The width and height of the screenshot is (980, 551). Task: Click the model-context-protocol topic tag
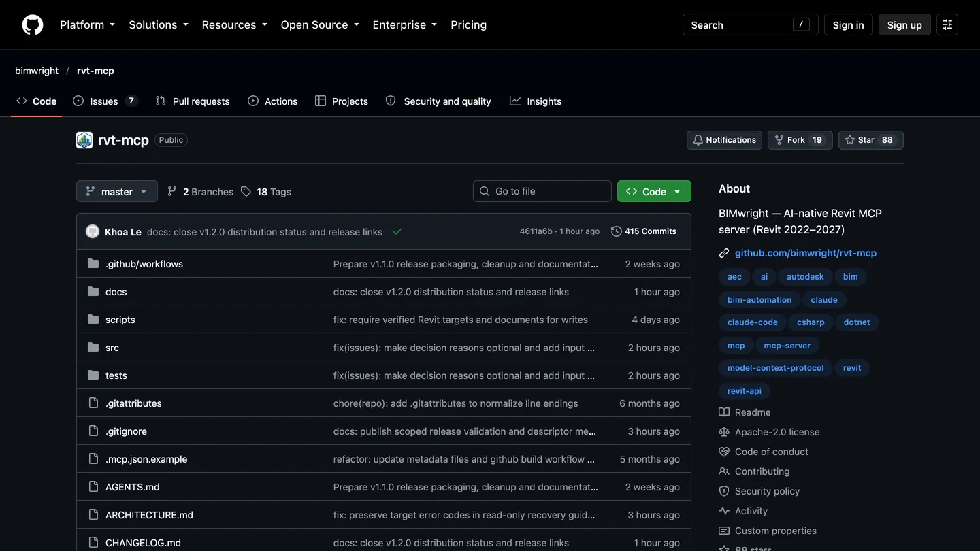[776, 368]
